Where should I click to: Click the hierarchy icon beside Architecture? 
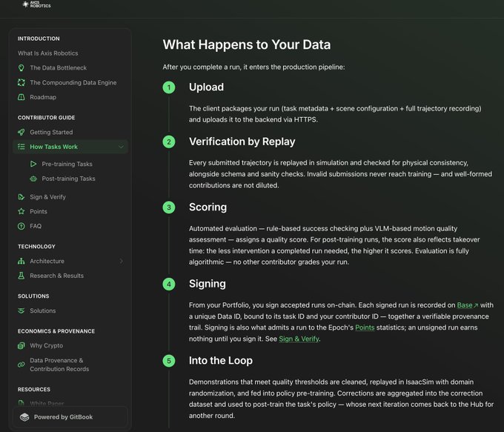point(21,261)
